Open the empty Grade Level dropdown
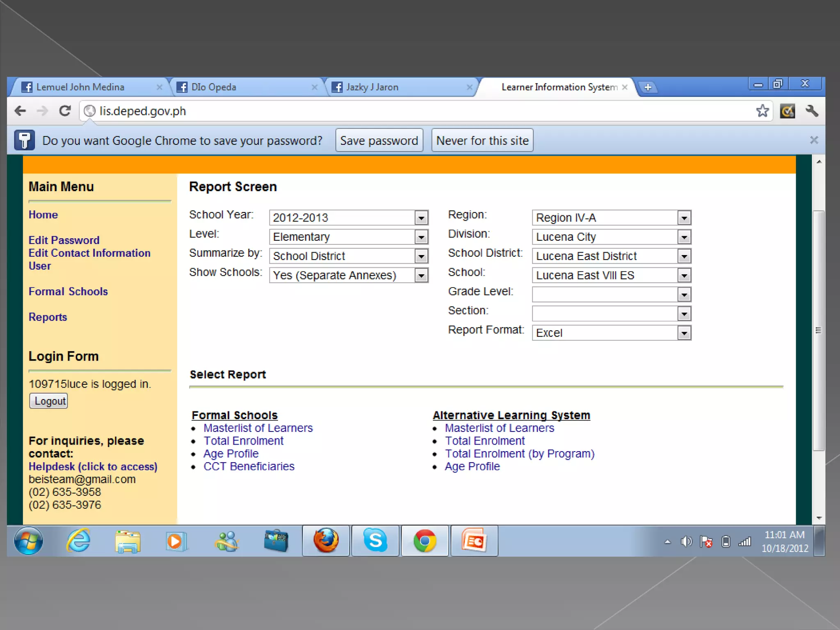840x630 pixels. tap(612, 294)
